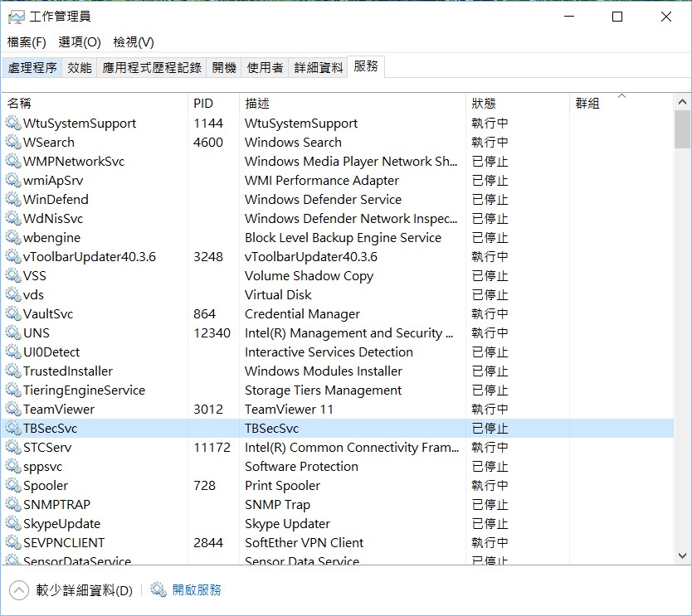
Task: Select the TeamViewer 11 description
Action: [289, 410]
